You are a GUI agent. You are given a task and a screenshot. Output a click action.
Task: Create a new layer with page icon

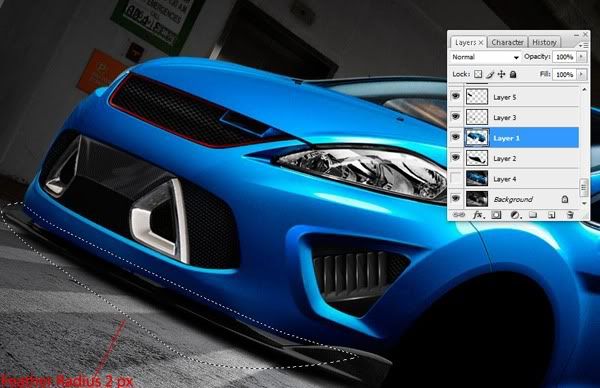pos(551,215)
